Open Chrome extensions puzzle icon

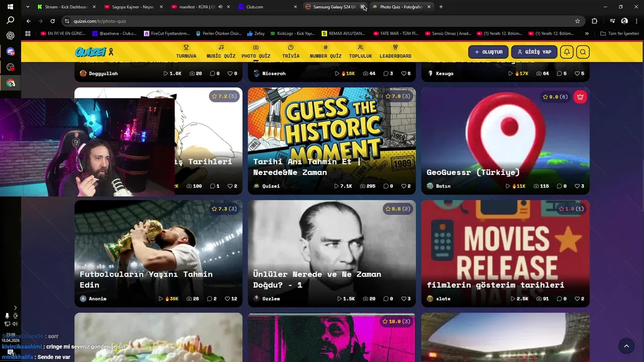595,21
